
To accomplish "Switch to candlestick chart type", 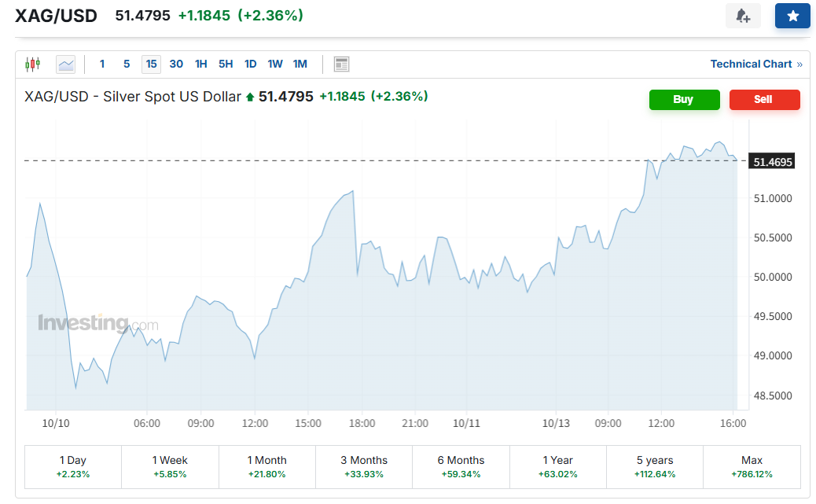I will [32, 64].
